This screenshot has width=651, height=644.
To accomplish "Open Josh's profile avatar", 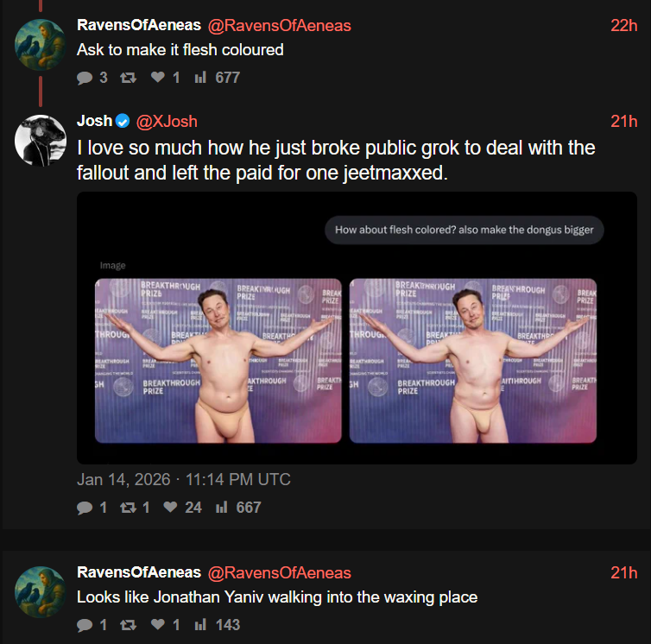I will (x=41, y=140).
